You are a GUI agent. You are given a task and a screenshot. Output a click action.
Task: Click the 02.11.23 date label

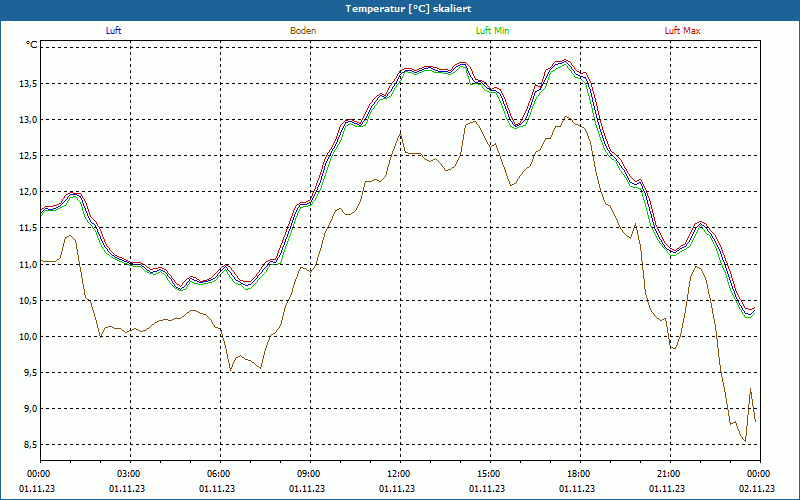pyautogui.click(x=757, y=489)
